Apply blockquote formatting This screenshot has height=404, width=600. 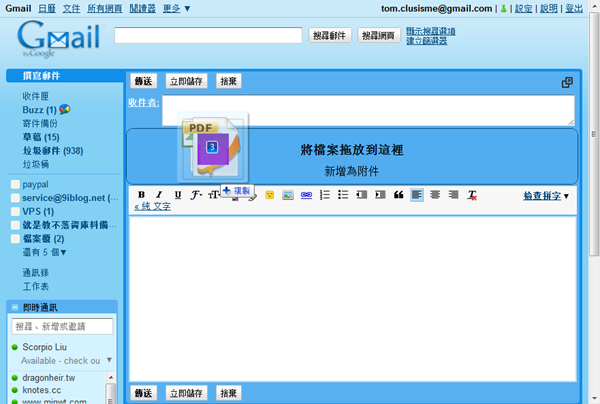point(398,195)
